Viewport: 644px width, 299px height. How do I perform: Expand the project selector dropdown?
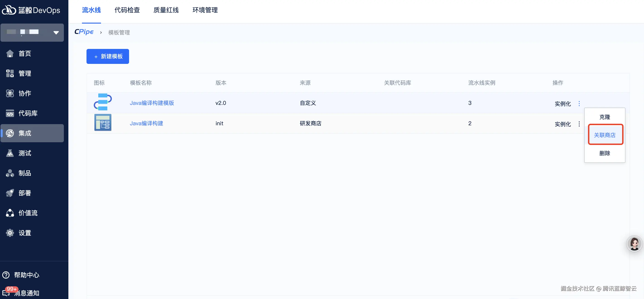[x=55, y=32]
